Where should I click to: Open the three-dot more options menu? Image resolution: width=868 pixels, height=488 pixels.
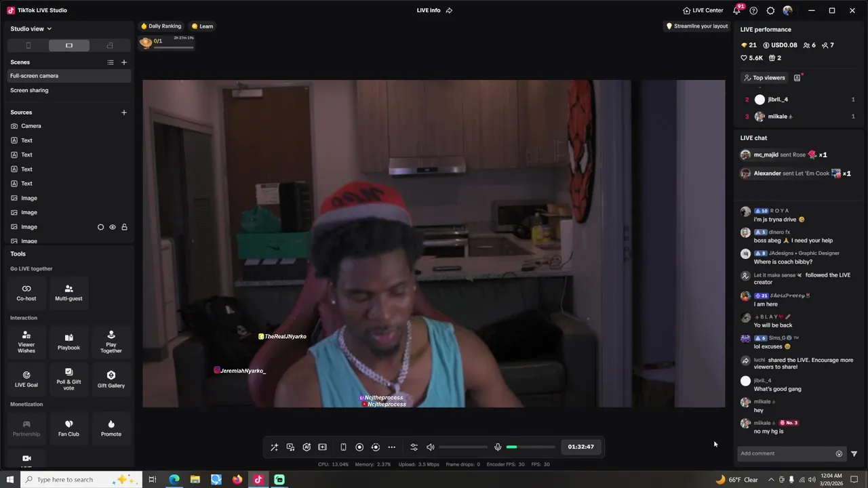click(x=391, y=447)
